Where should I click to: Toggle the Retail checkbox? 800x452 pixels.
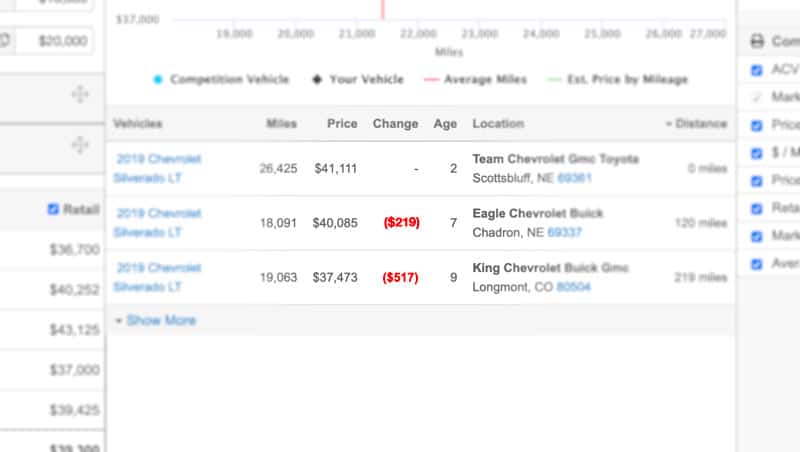point(53,209)
